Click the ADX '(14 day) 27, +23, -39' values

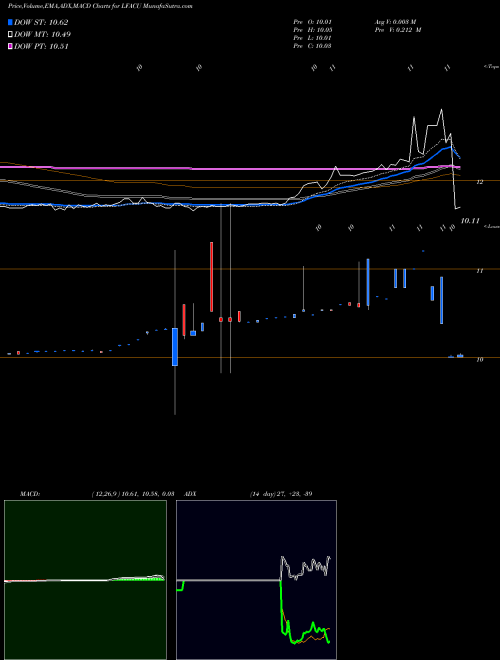tap(281, 494)
